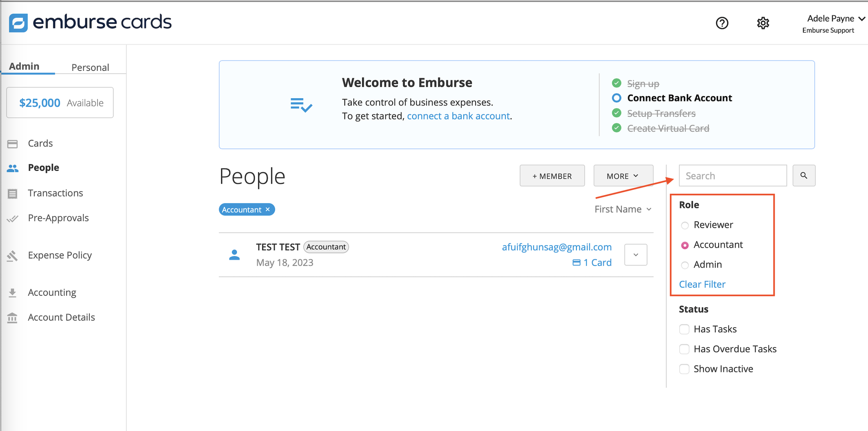Click the + MEMBER button
The image size is (868, 431).
click(552, 176)
